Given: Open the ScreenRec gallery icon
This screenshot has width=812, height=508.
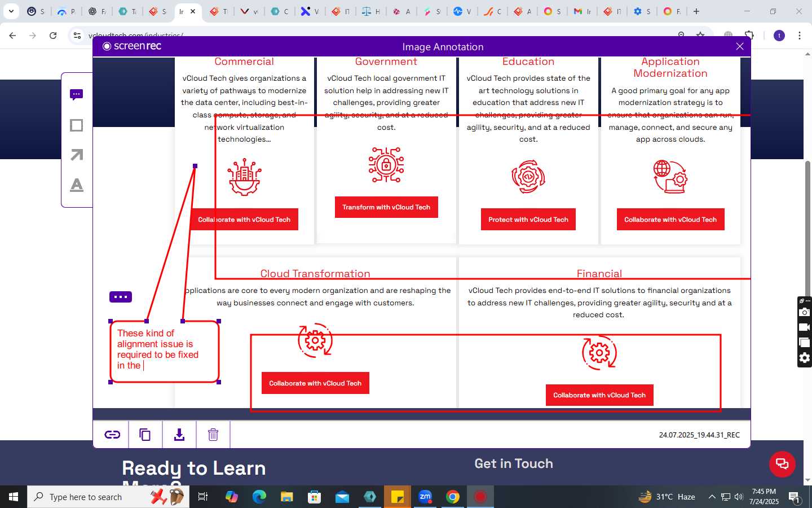Looking at the screenshot, I should tap(805, 343).
